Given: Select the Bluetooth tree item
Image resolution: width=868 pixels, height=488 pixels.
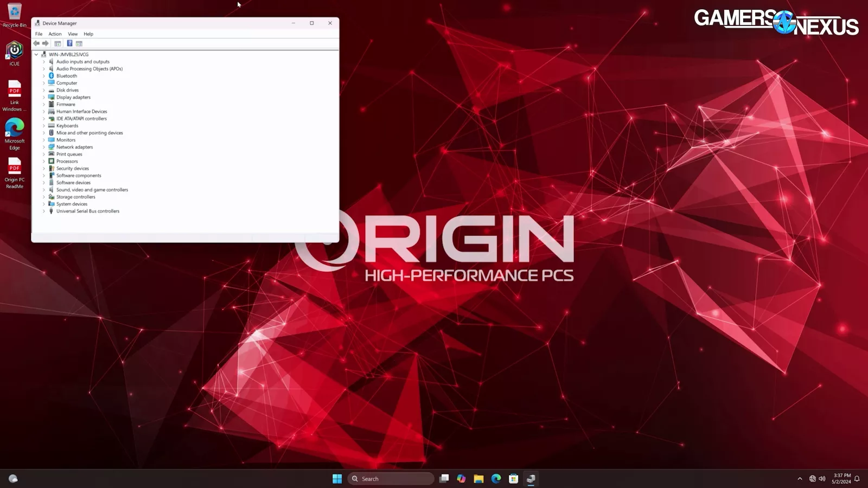Looking at the screenshot, I should point(67,76).
